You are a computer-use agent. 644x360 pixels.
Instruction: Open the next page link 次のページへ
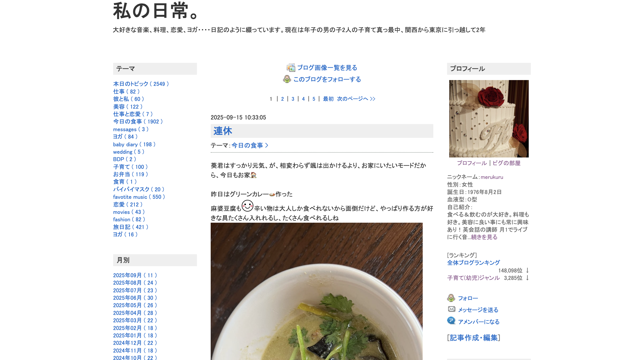point(356,99)
